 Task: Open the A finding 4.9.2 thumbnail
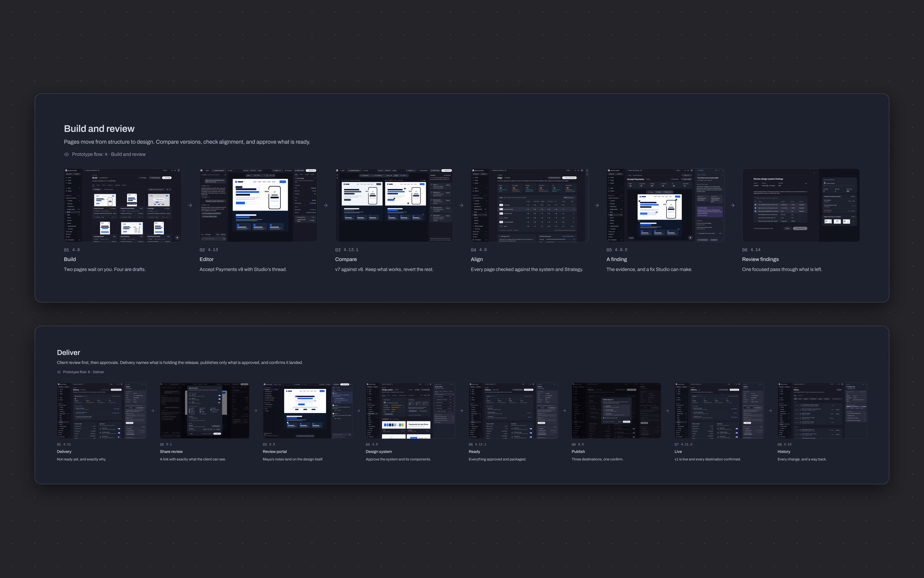666,205
